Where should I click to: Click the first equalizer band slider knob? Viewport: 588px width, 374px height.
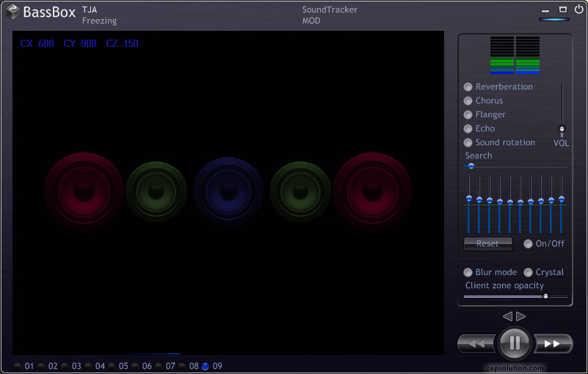(x=469, y=198)
